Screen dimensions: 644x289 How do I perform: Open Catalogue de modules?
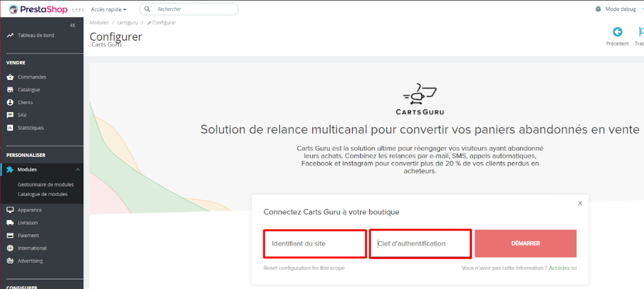click(x=43, y=194)
